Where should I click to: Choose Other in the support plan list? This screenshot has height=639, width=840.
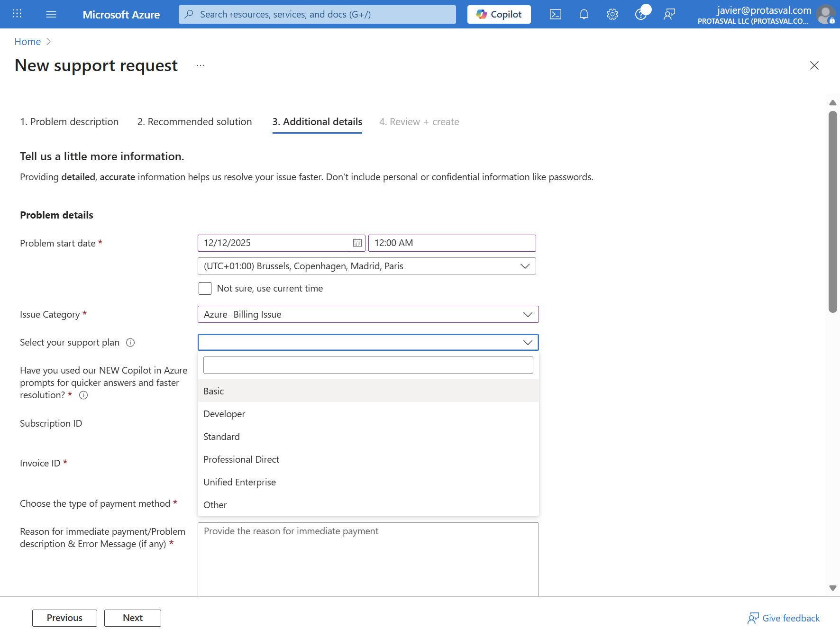pos(368,505)
